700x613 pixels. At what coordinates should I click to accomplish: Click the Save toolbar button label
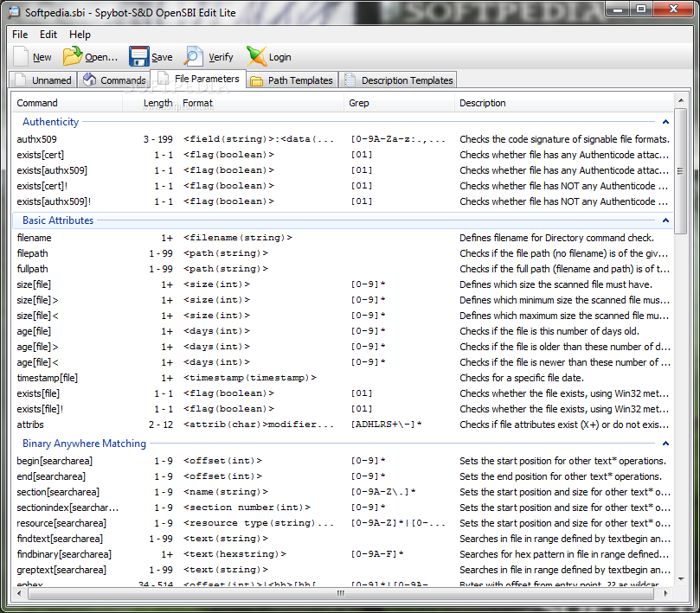(162, 57)
